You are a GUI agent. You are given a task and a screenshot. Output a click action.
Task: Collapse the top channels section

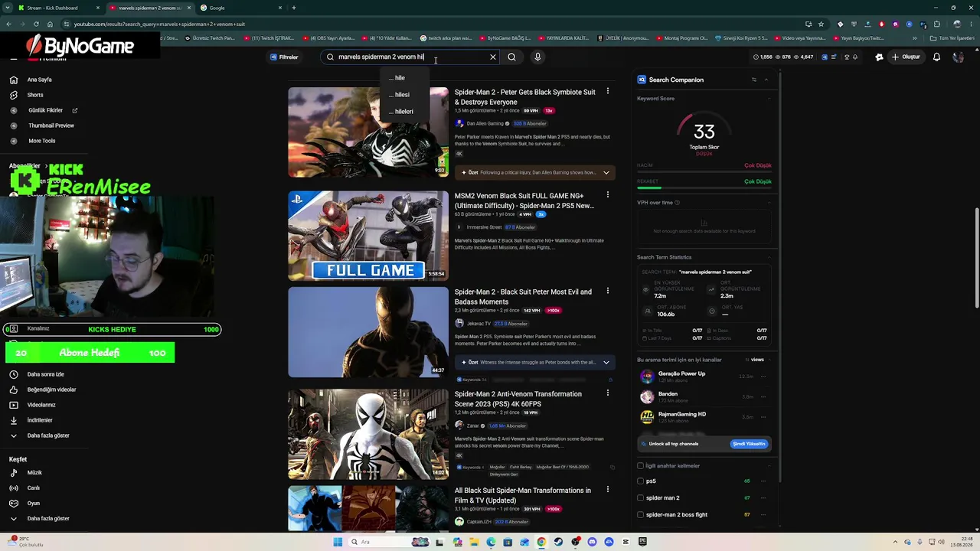769,360
